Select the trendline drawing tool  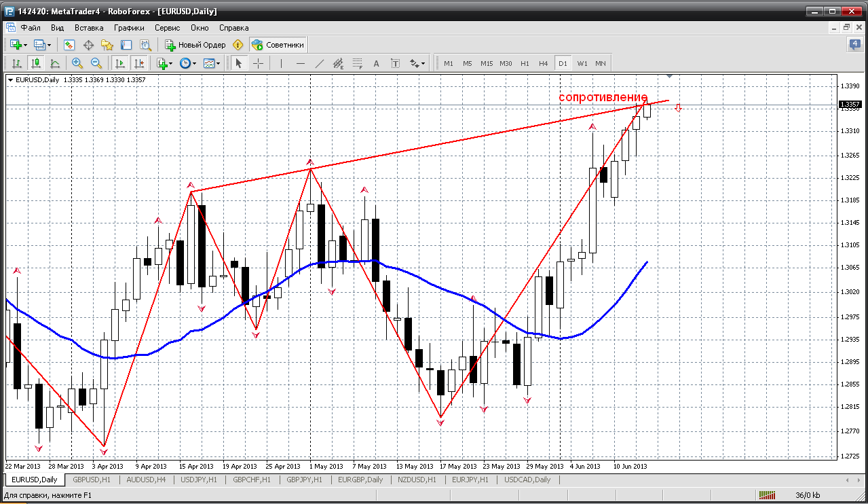(x=320, y=63)
